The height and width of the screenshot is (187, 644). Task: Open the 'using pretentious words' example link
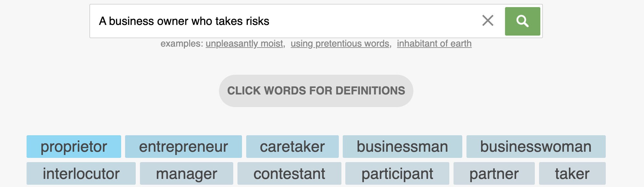coord(340,44)
